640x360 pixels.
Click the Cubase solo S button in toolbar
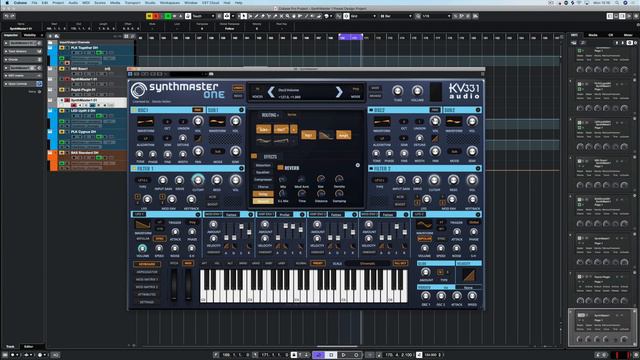pos(156,16)
